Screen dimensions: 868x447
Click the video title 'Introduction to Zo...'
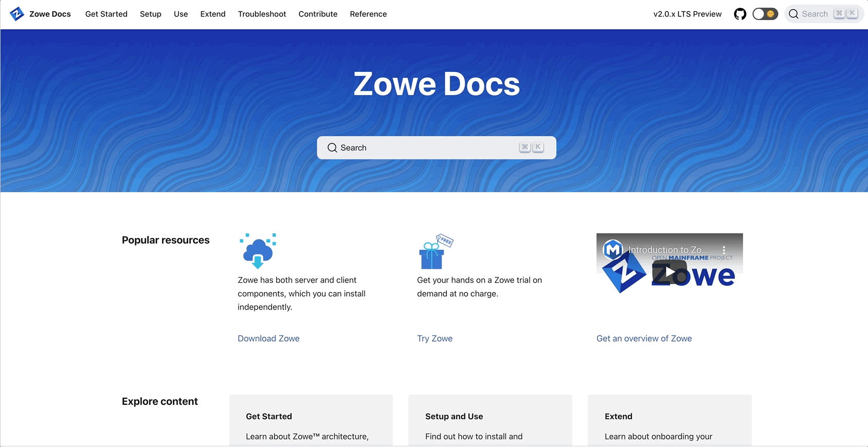[668, 250]
